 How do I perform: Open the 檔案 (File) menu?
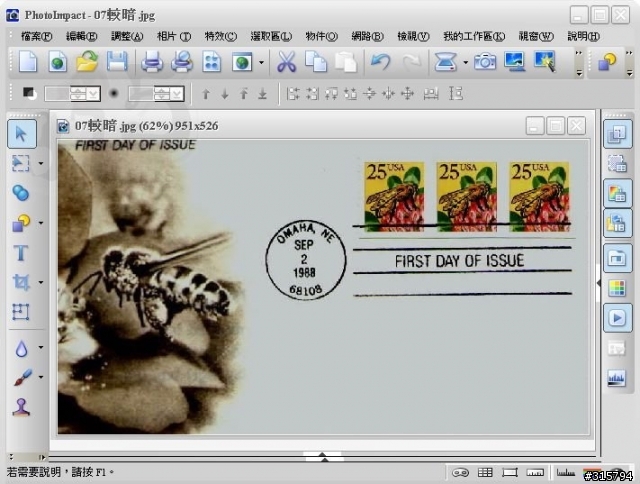(x=36, y=36)
